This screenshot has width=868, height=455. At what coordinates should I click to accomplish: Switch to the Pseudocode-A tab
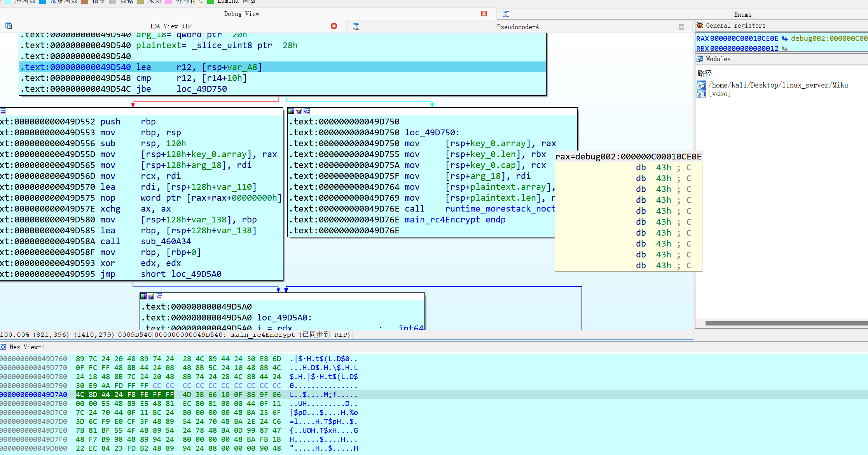click(x=517, y=27)
